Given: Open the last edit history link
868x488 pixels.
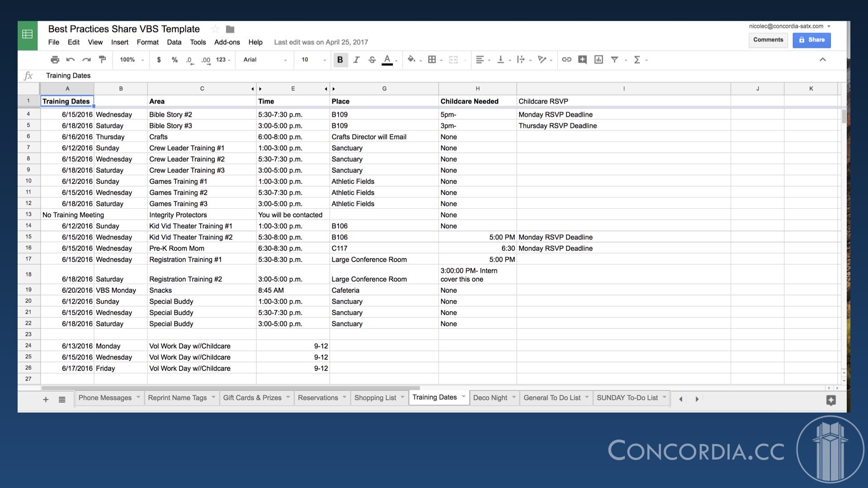Looking at the screenshot, I should 321,42.
